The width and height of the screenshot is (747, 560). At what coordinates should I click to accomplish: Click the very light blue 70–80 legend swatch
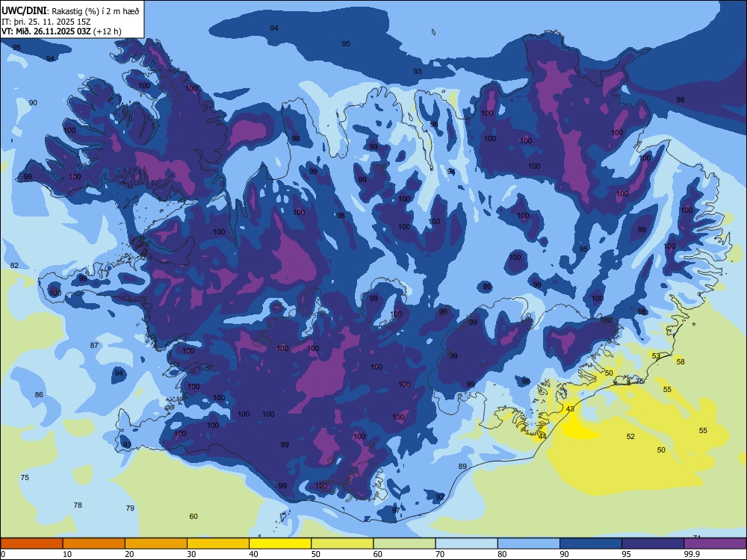[466, 544]
